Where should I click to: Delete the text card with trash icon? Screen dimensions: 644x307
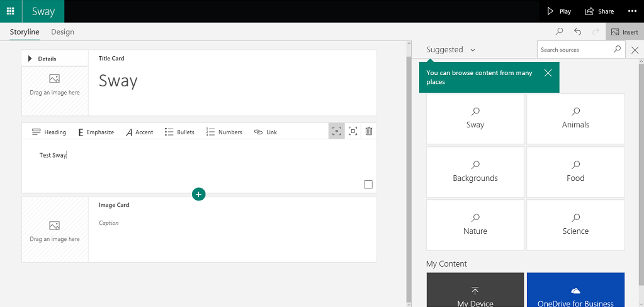click(369, 131)
